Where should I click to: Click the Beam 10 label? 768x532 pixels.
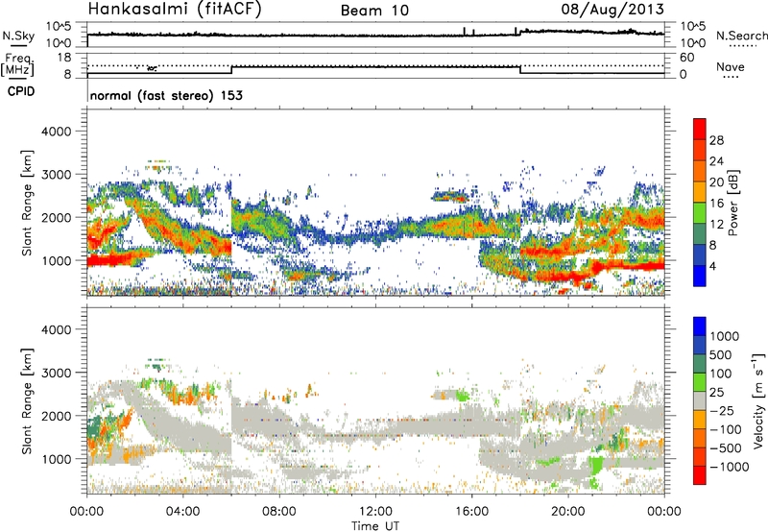pos(374,11)
